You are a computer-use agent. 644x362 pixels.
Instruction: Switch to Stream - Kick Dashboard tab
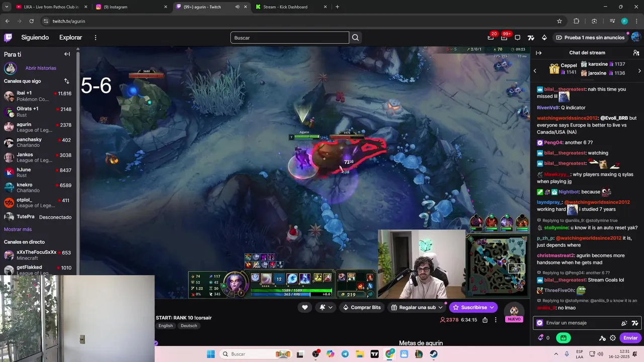(291, 7)
